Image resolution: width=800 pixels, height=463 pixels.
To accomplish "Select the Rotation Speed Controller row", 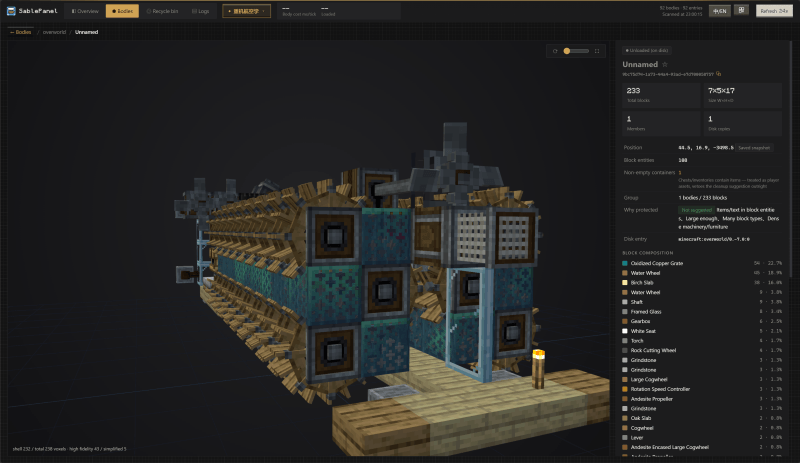I will pyautogui.click(x=702, y=389).
